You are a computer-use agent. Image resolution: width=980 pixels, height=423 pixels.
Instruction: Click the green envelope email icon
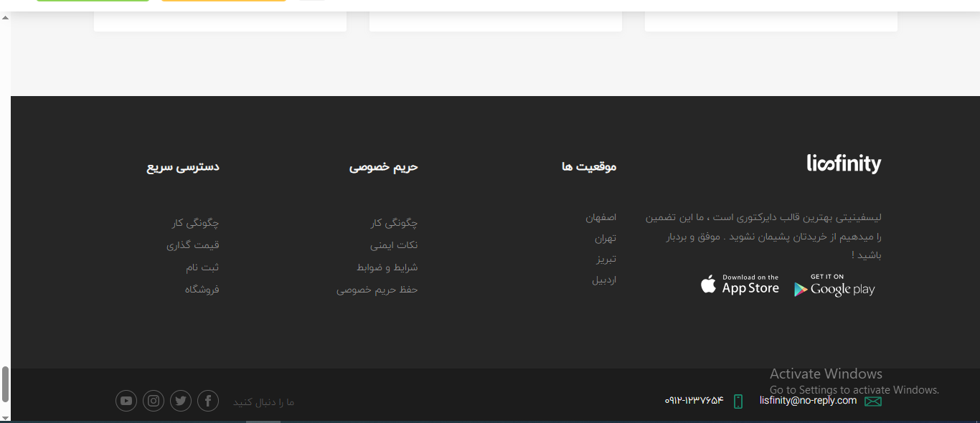pyautogui.click(x=873, y=401)
